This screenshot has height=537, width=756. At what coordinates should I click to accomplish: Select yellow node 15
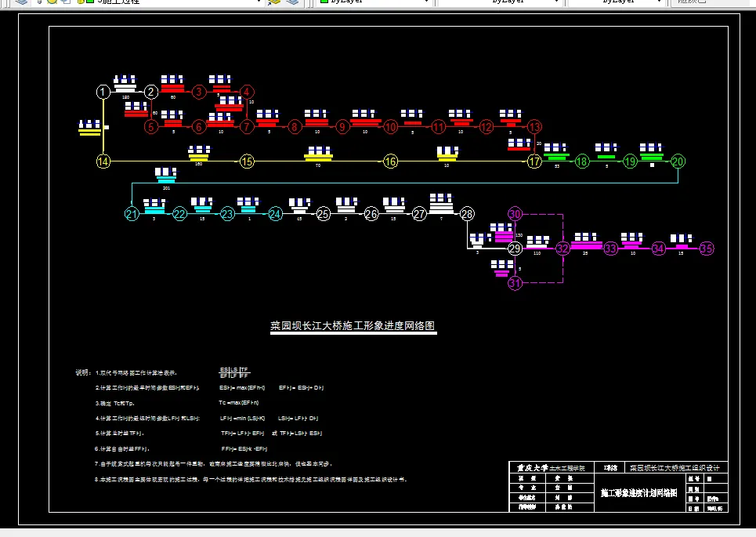pyautogui.click(x=247, y=161)
